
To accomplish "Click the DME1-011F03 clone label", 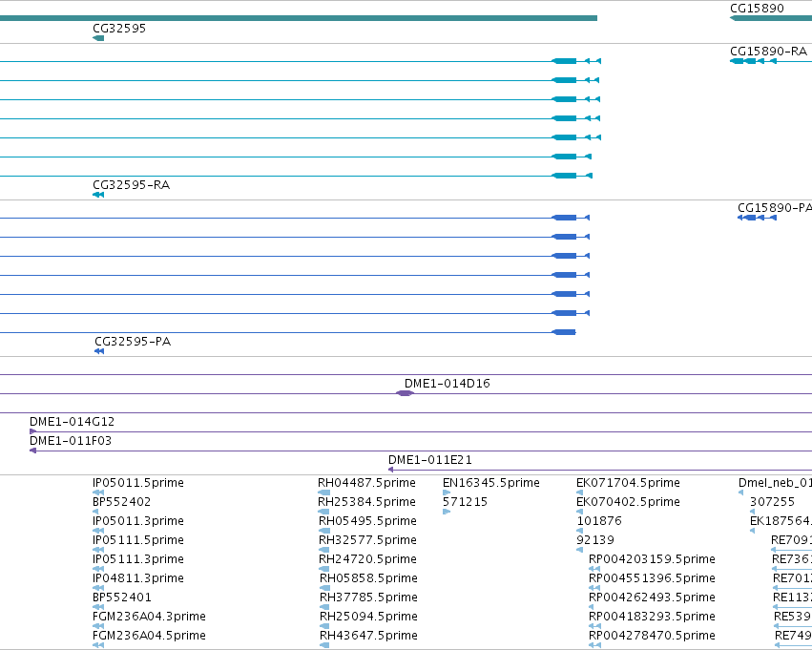I will [71, 441].
